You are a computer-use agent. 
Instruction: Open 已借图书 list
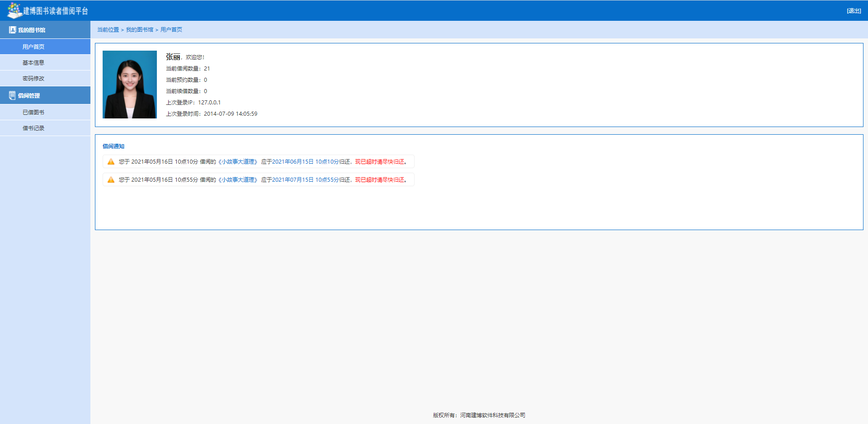click(x=33, y=113)
